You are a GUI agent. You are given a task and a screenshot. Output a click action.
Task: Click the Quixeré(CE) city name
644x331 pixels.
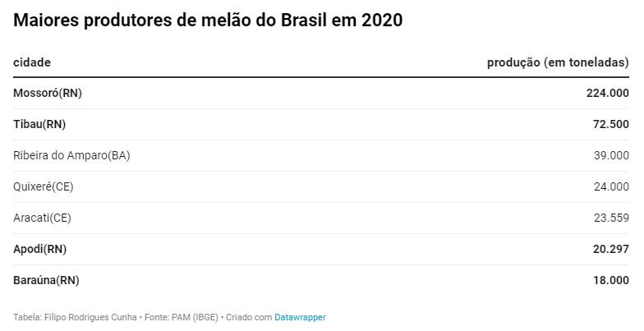click(x=44, y=186)
